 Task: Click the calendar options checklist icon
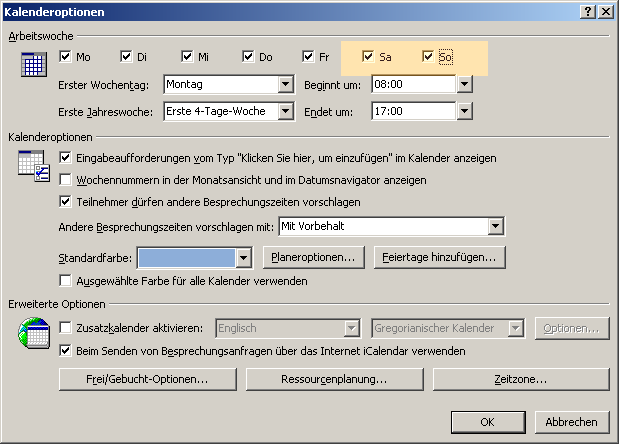34,166
